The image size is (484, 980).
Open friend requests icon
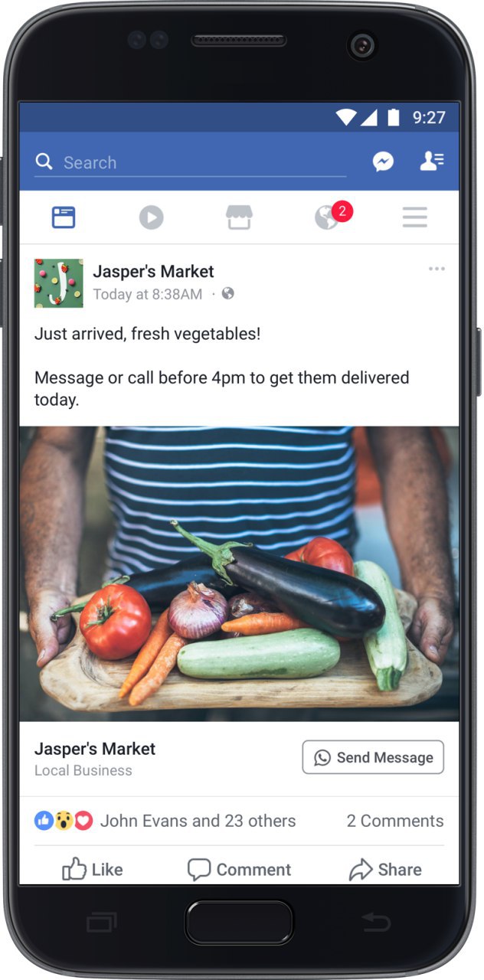(x=432, y=161)
